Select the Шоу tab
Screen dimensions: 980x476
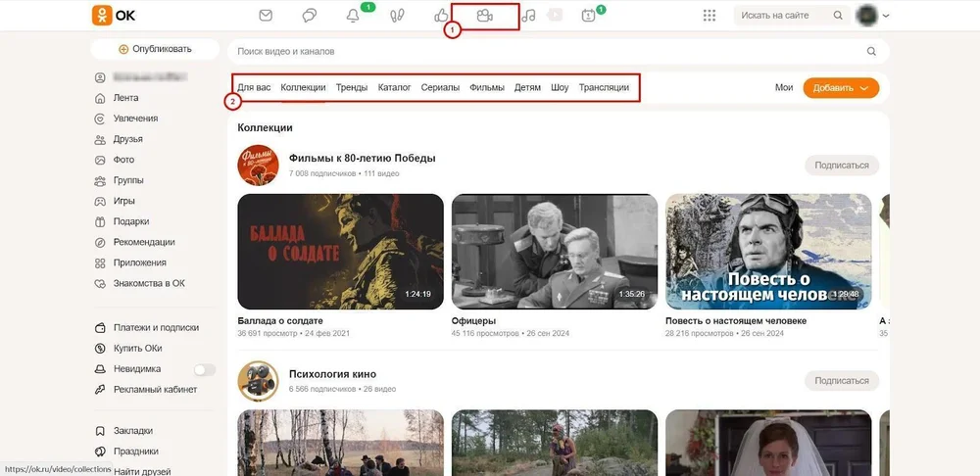560,87
